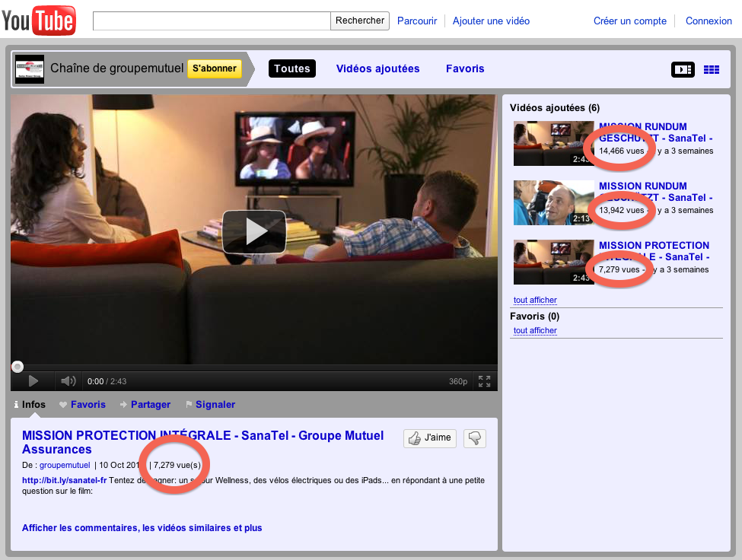Click the 0:00 / 2:43 time display
Screen dimensions: 742x560
(107, 381)
